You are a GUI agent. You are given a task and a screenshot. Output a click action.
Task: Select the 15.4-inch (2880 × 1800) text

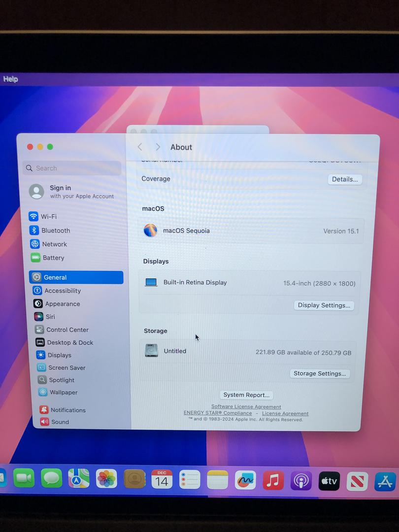(319, 283)
